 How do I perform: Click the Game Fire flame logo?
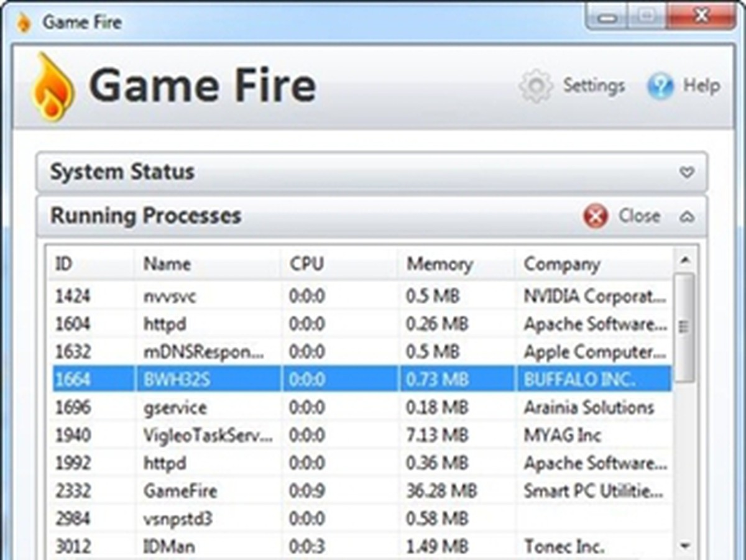click(x=53, y=87)
